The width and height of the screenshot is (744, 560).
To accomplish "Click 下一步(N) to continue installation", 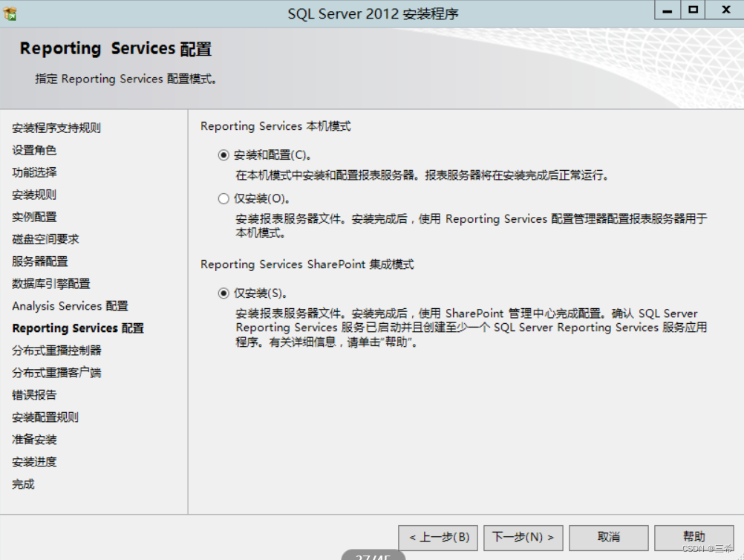I will tap(523, 536).
